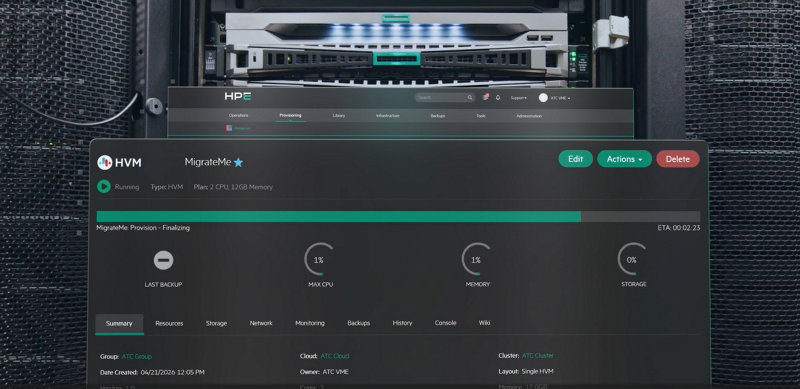Click the Memory 1% gauge
The height and width of the screenshot is (389, 800).
[x=476, y=259]
